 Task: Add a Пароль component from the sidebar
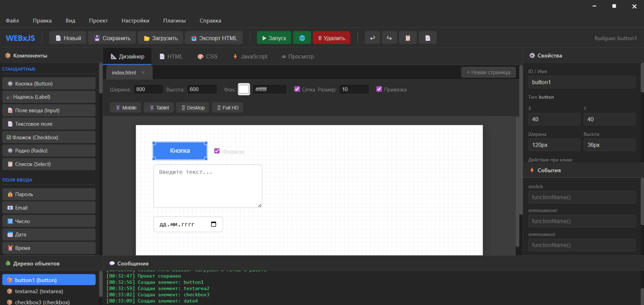pyautogui.click(x=49, y=194)
